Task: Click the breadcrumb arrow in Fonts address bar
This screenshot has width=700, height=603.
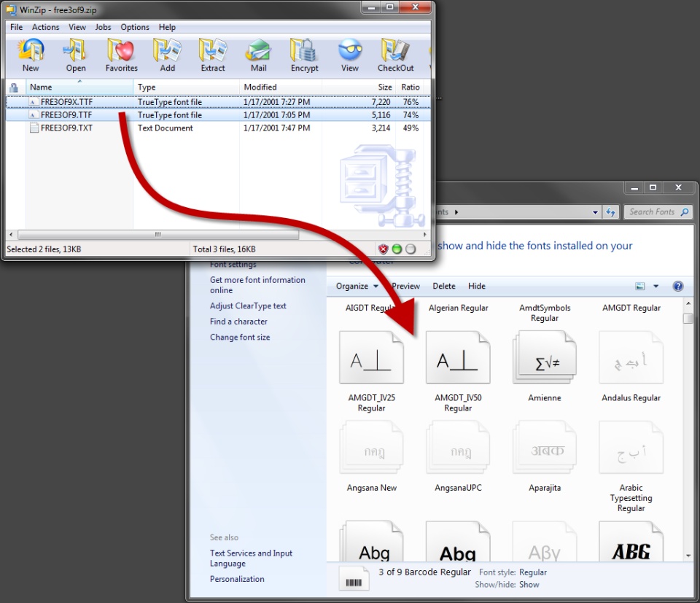Action: click(x=456, y=212)
